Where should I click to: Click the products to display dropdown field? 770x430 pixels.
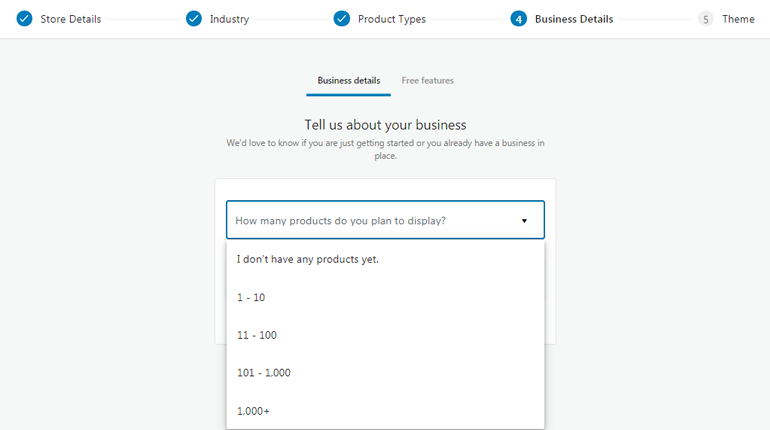pyautogui.click(x=370, y=220)
